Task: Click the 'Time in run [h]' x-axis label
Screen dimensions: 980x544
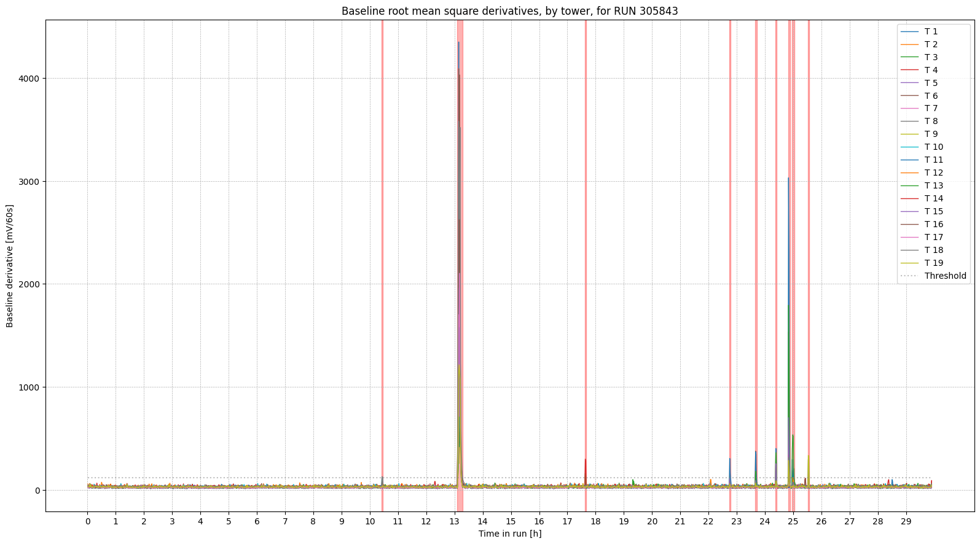Action: tap(509, 534)
